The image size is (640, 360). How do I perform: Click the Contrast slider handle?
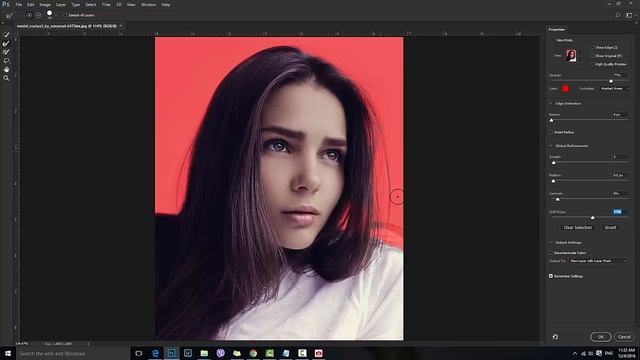[558, 199]
